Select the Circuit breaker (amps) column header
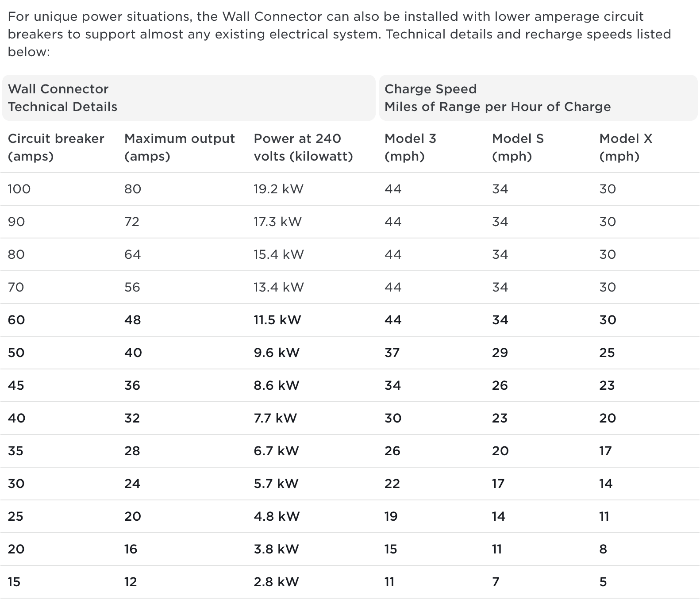700x607 pixels. (x=56, y=147)
